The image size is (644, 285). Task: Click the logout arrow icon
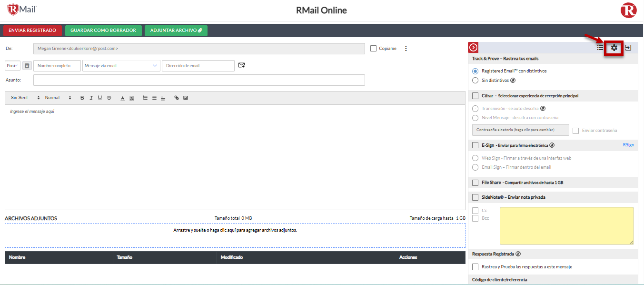point(628,48)
